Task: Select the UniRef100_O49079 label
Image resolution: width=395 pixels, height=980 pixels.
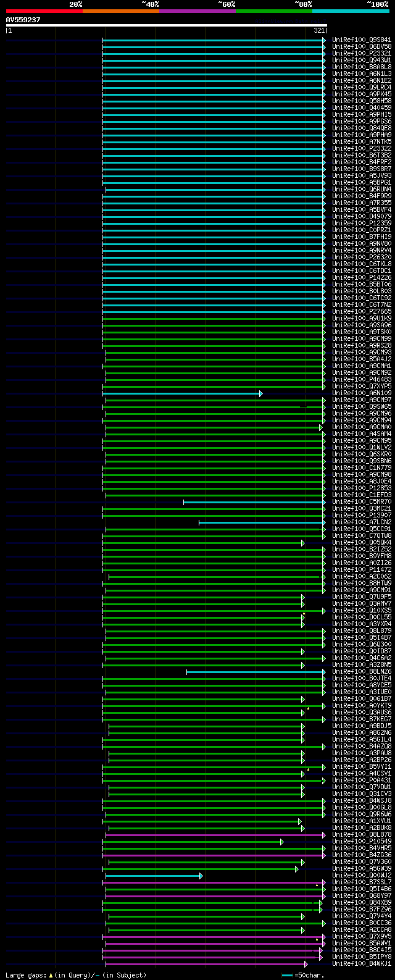Action: tap(362, 217)
